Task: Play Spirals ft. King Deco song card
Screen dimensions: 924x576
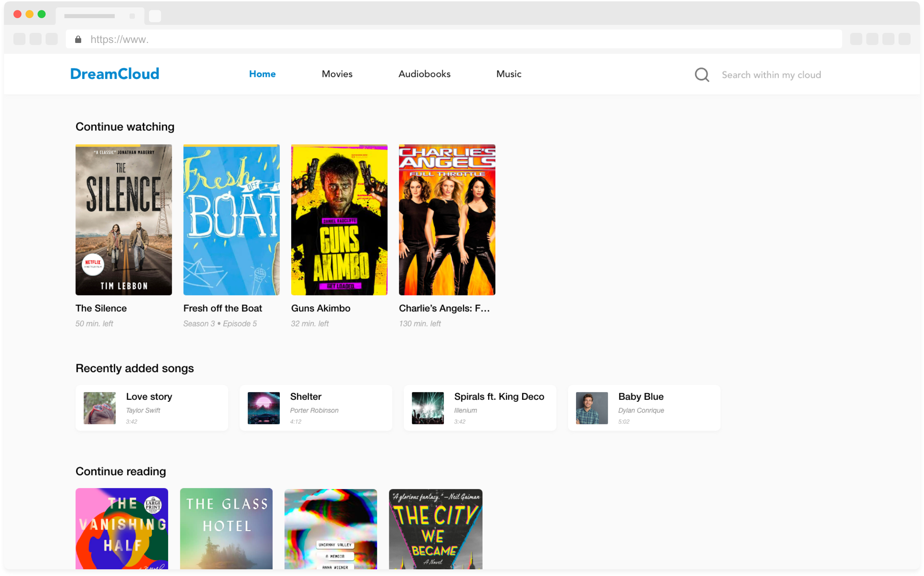Action: pyautogui.click(x=480, y=408)
